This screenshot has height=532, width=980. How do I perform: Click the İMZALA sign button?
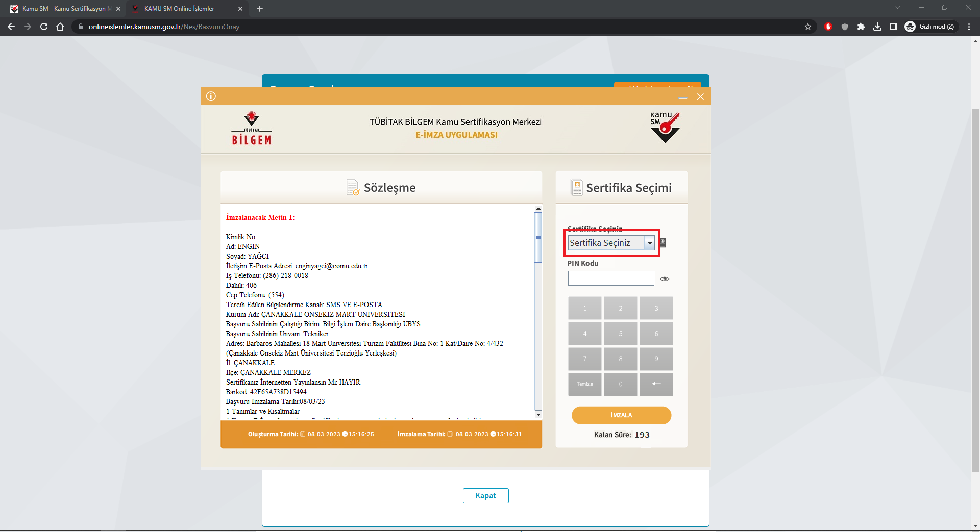[x=621, y=415]
